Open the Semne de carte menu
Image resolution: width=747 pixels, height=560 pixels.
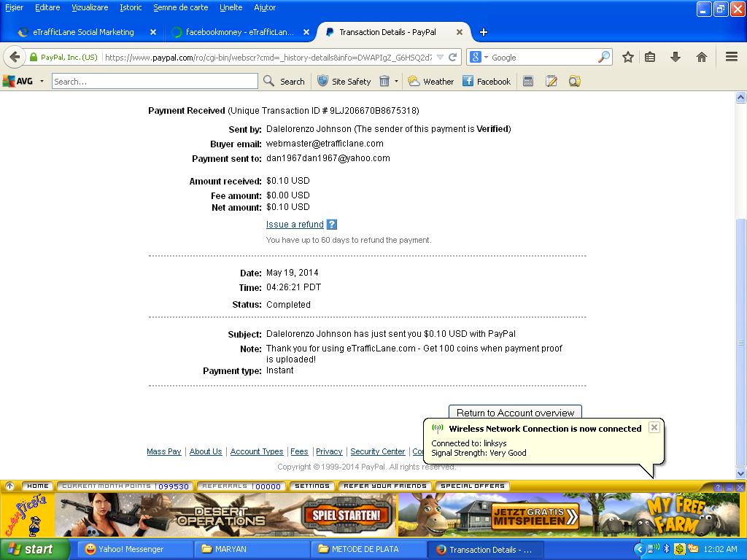click(x=181, y=7)
